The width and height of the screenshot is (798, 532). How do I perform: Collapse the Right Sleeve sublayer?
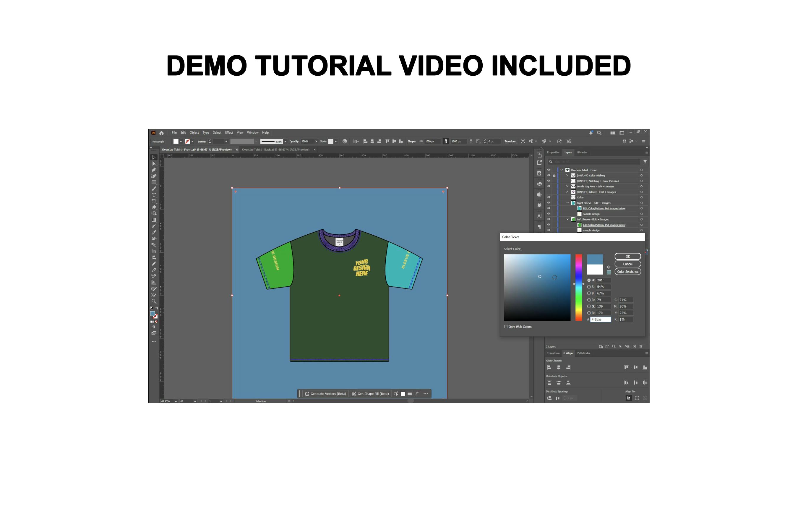tap(567, 203)
